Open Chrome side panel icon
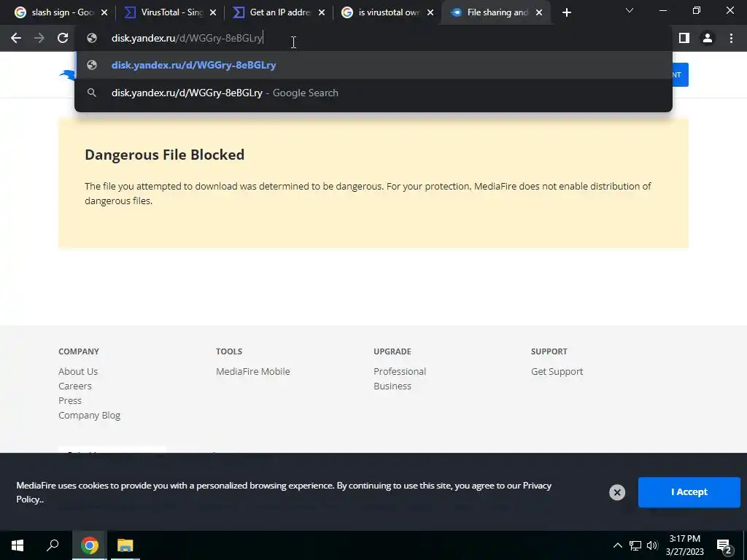The height and width of the screenshot is (560, 747). tap(684, 38)
